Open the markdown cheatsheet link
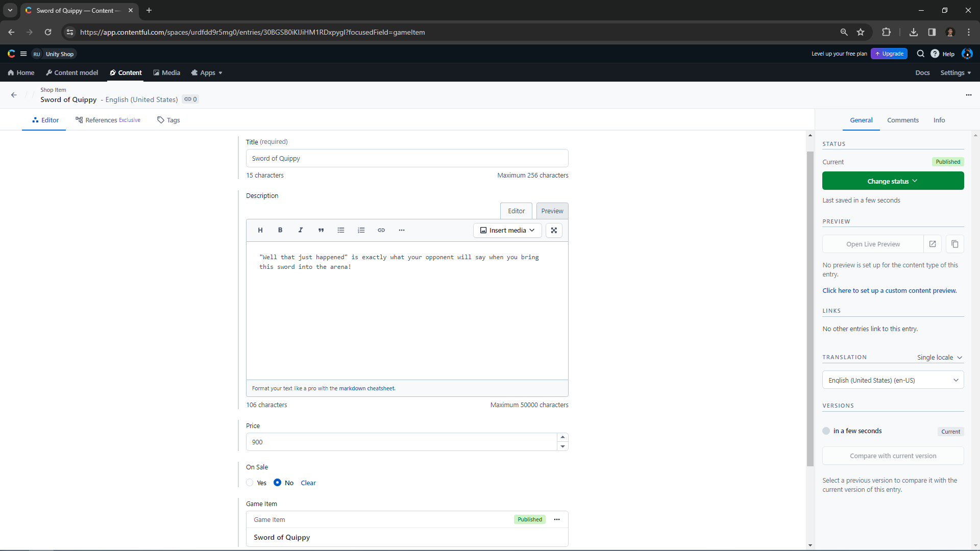This screenshot has width=980, height=551. tap(366, 389)
